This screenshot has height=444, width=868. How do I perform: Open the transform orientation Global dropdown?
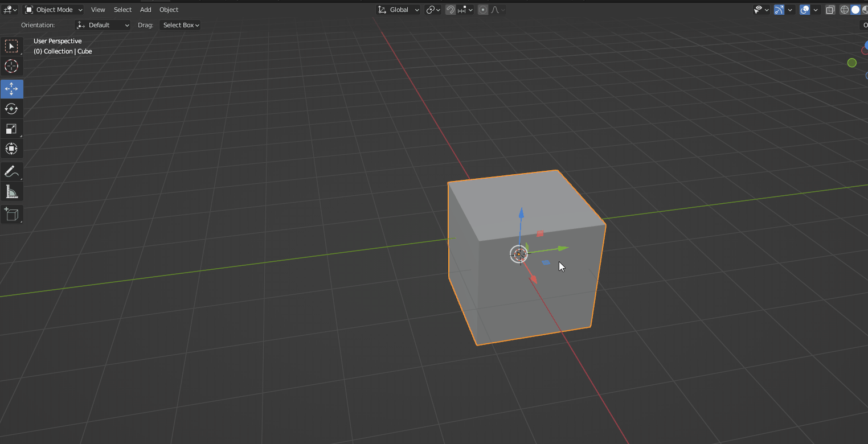pos(398,9)
